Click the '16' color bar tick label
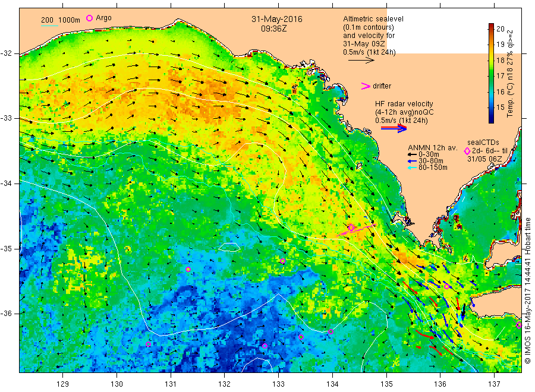The height and width of the screenshot is (392, 535). tap(500, 91)
